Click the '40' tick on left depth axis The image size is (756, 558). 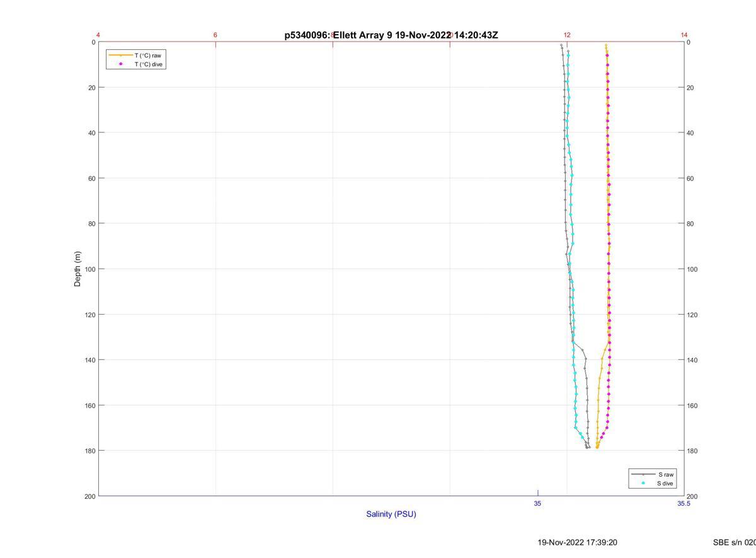(91, 133)
